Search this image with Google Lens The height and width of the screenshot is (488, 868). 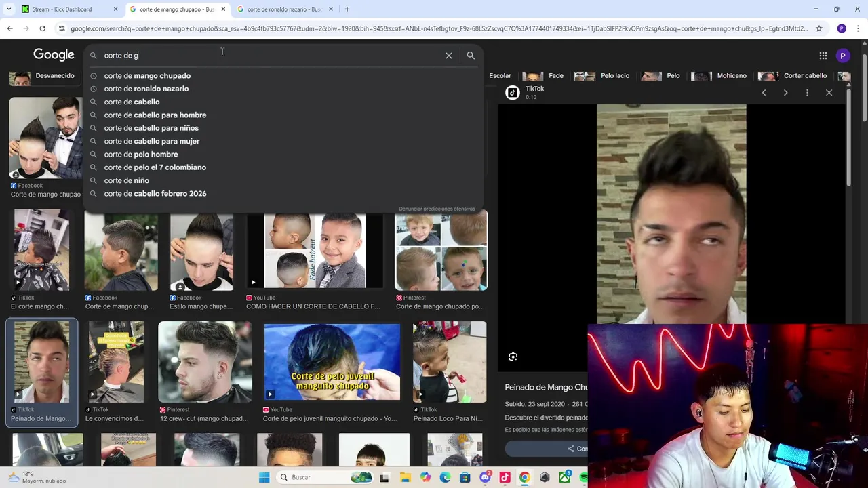[x=513, y=357]
